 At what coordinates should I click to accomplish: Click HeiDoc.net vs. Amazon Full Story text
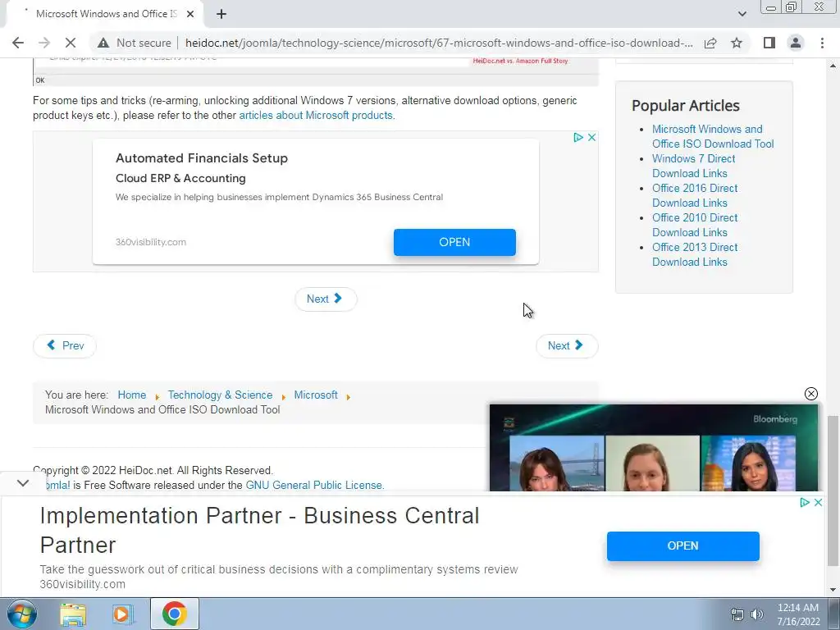[x=520, y=61]
